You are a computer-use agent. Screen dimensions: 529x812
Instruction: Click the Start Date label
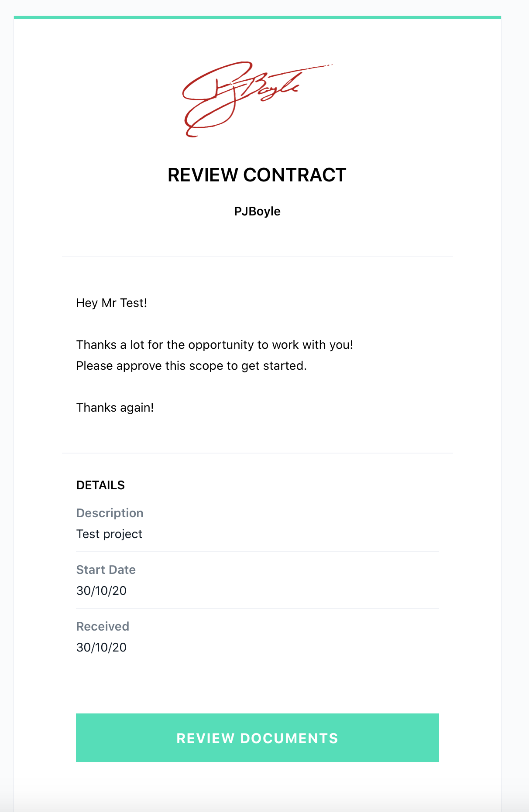[x=106, y=570]
